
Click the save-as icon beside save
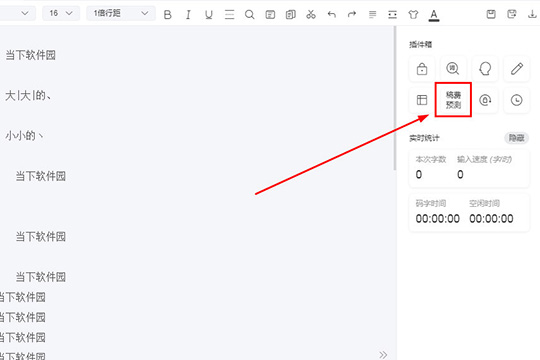(x=512, y=14)
